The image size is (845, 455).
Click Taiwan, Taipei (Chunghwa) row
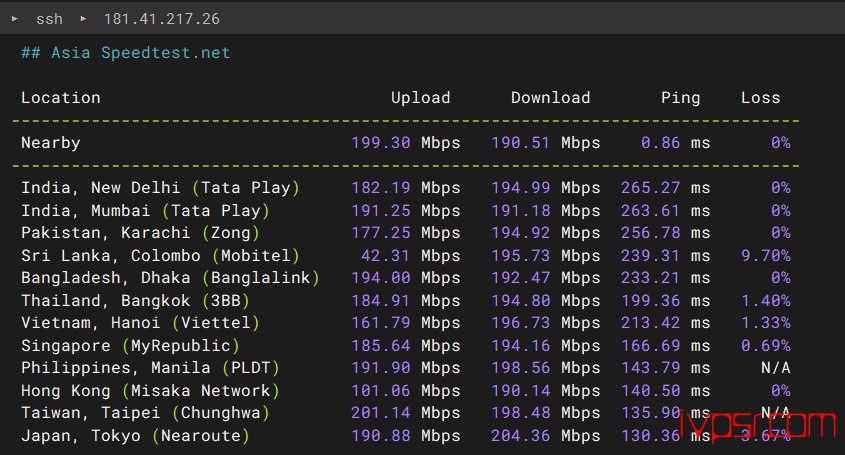click(406, 413)
